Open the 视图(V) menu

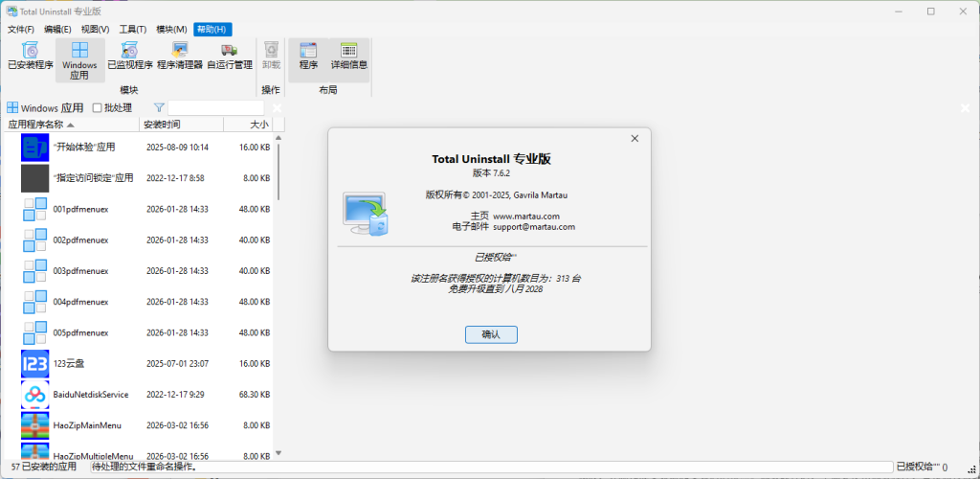[x=95, y=30]
